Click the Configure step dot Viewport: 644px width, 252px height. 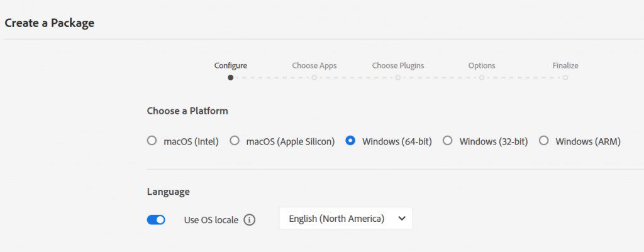[231, 78]
